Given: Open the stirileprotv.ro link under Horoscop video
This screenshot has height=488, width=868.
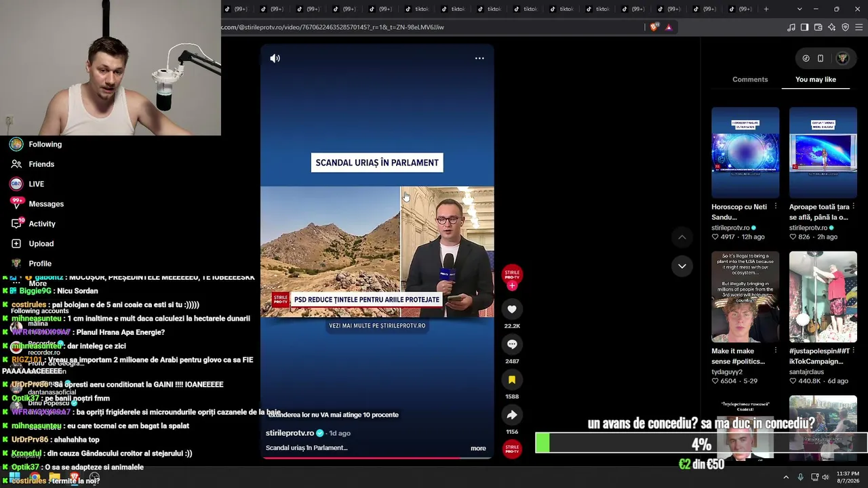Looking at the screenshot, I should (x=730, y=228).
